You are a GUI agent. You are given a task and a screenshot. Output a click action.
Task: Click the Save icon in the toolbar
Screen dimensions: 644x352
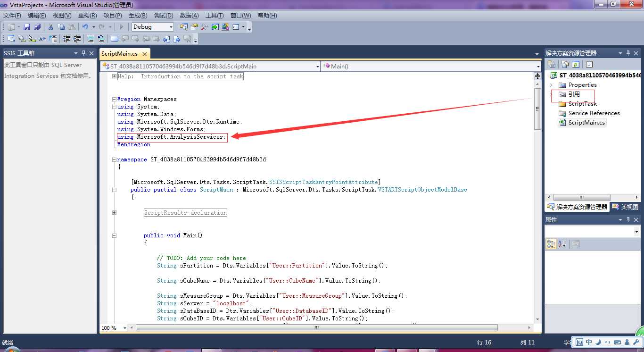(x=27, y=27)
